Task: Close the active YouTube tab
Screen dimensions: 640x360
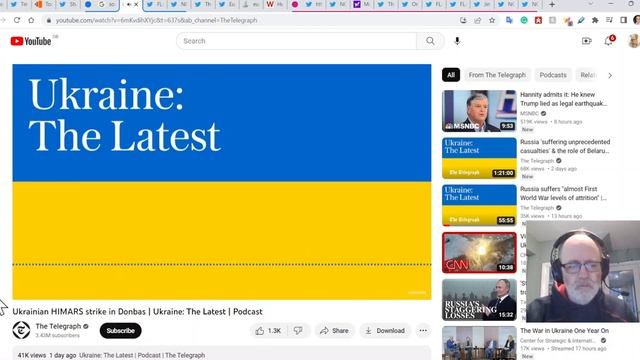Action: [x=136, y=4]
